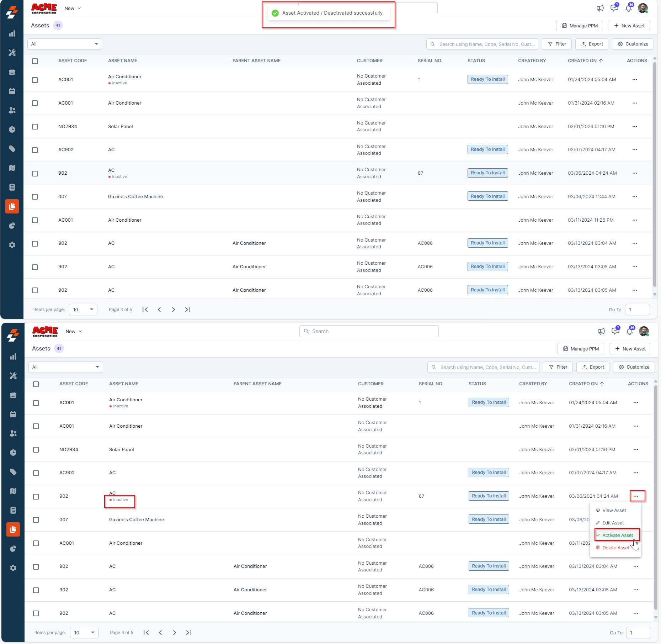Open pie-chart reports icon in upper window sidebar

pyautogui.click(x=12, y=226)
